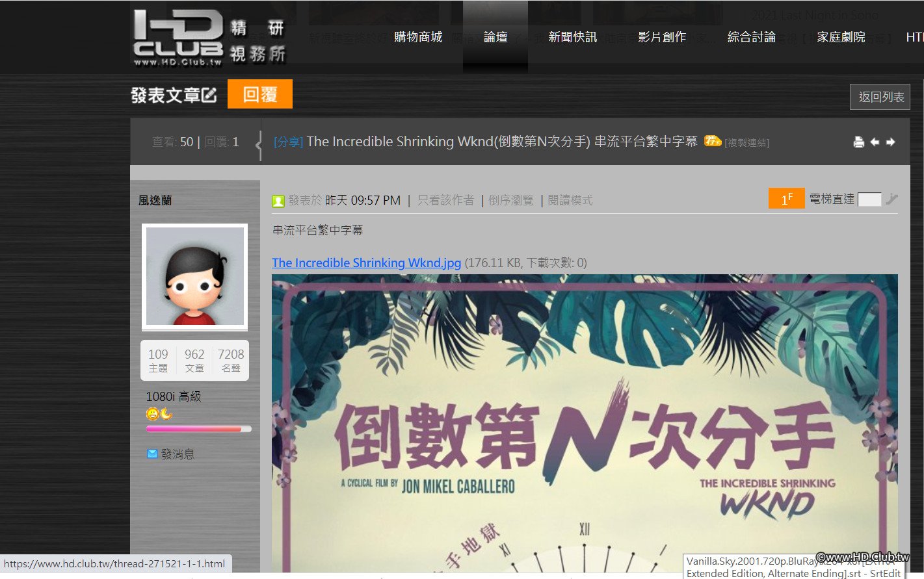Click the pencil icon beside 發表文章
This screenshot has height=579, width=924.
[209, 95]
